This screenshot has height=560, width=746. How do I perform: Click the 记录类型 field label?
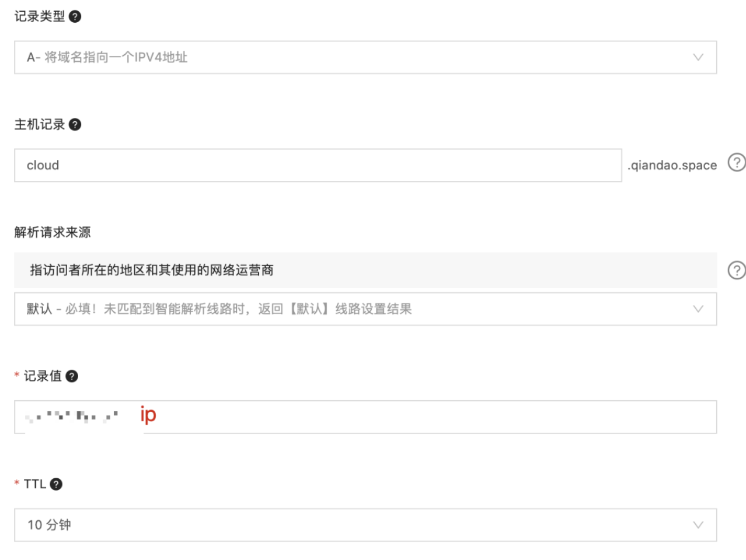[x=40, y=16]
